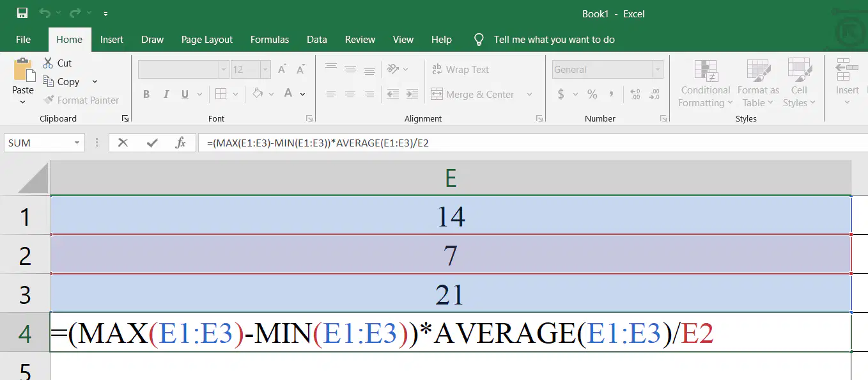Undo the last action

(44, 13)
